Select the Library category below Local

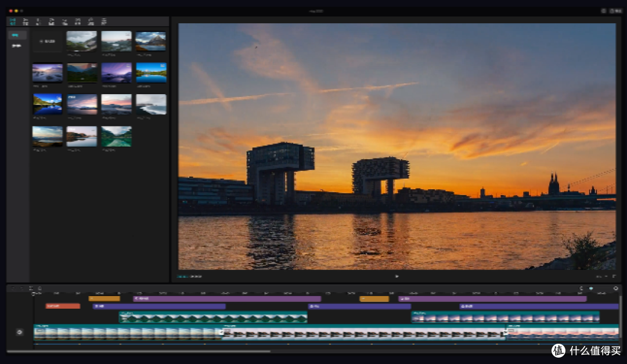point(17,46)
